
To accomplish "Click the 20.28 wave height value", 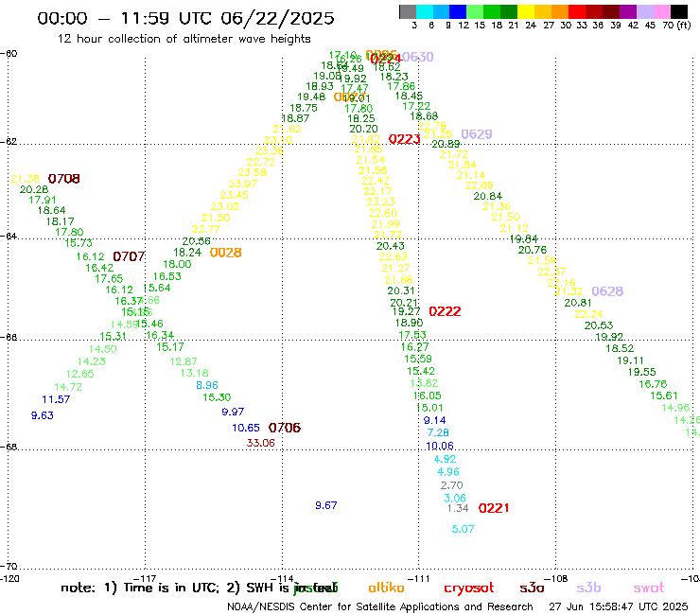I will (34, 189).
